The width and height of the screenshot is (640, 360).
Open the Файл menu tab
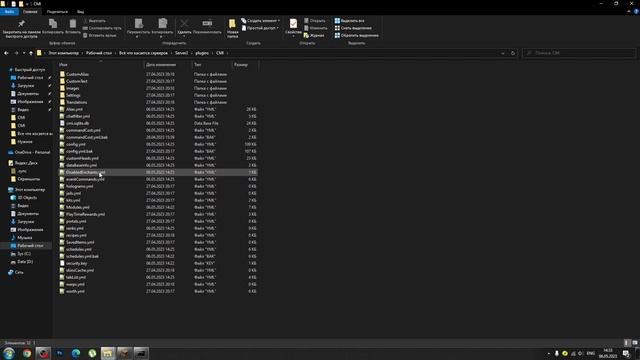pos(9,12)
